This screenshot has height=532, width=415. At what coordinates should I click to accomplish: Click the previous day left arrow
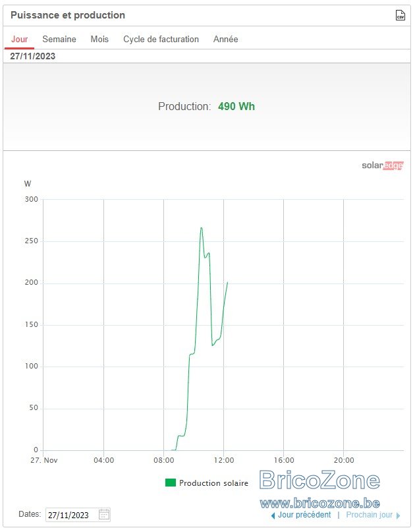click(273, 516)
